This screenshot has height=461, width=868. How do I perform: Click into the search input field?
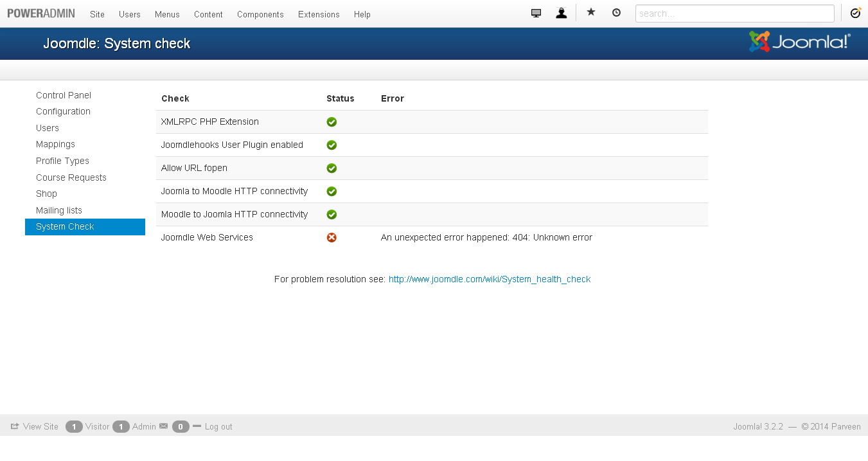(x=734, y=14)
